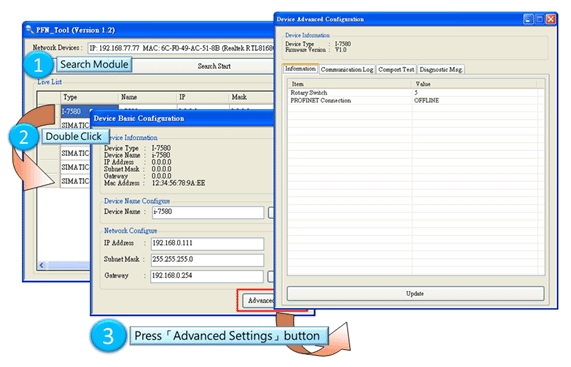Click the Search Start button
Image resolution: width=571 pixels, height=367 pixels.
(214, 66)
